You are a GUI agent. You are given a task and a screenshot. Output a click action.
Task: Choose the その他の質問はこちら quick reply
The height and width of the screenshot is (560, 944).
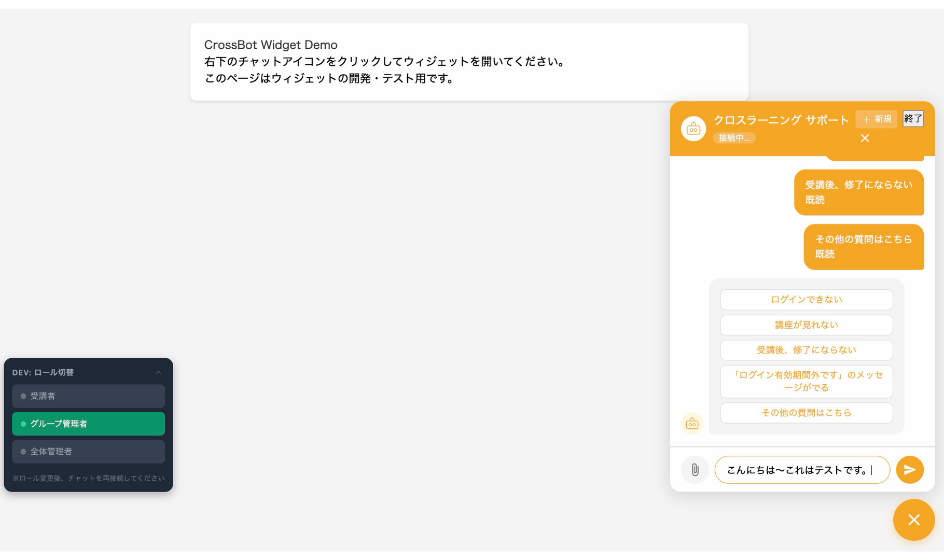(x=806, y=413)
